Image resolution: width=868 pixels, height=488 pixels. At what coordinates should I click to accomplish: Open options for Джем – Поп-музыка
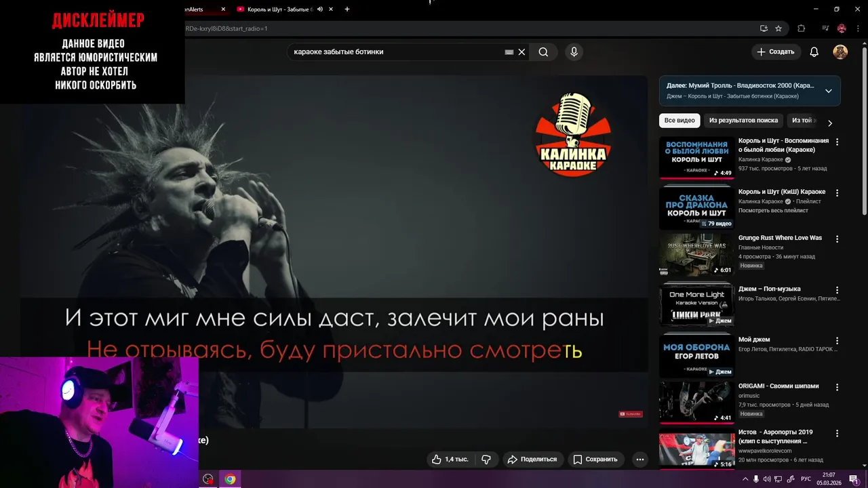tap(837, 289)
